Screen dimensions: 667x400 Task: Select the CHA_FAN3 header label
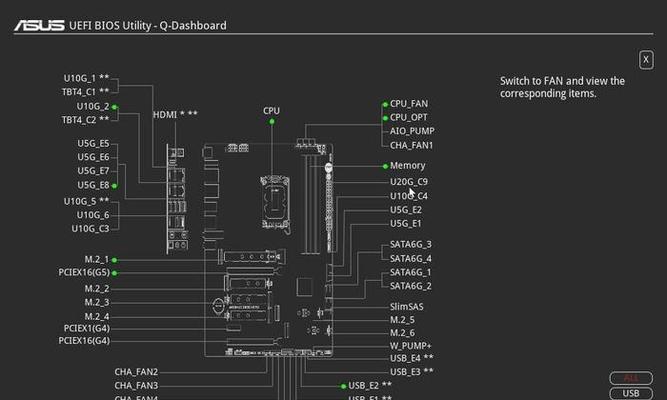pyautogui.click(x=136, y=386)
